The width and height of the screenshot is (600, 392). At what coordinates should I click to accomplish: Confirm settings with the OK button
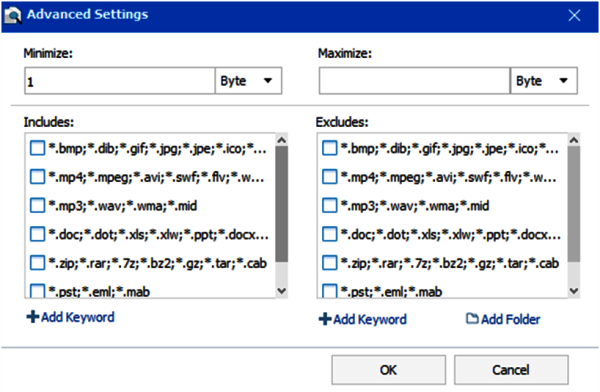point(388,370)
